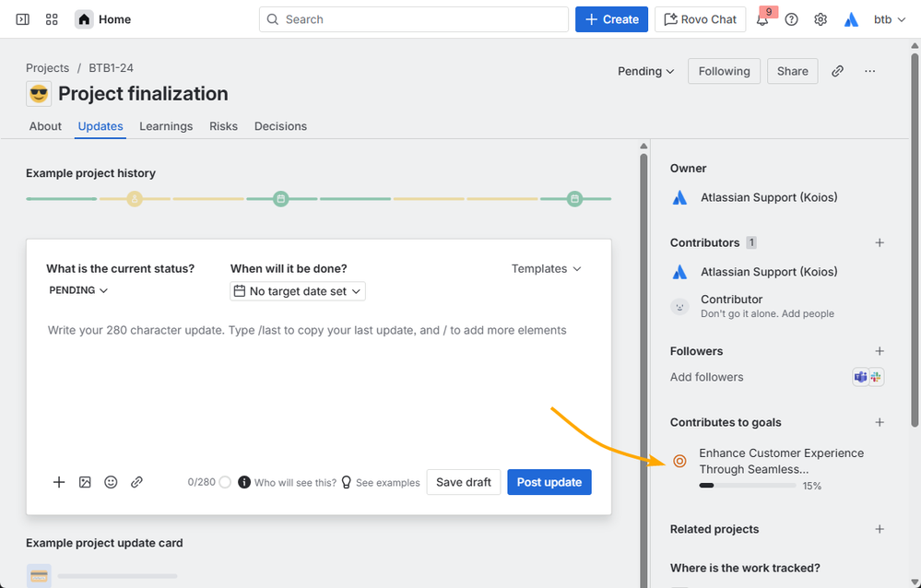
Task: Open the Projects breadcrumb link
Action: point(48,68)
